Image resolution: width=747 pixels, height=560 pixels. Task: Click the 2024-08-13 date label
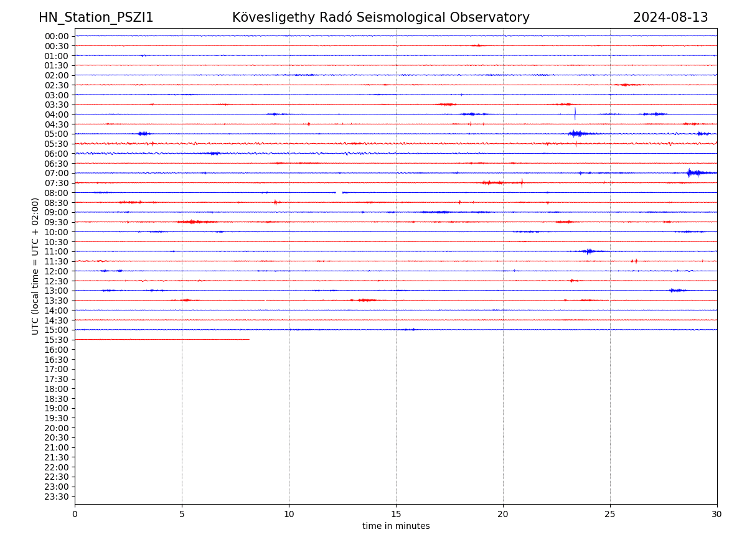pos(670,17)
